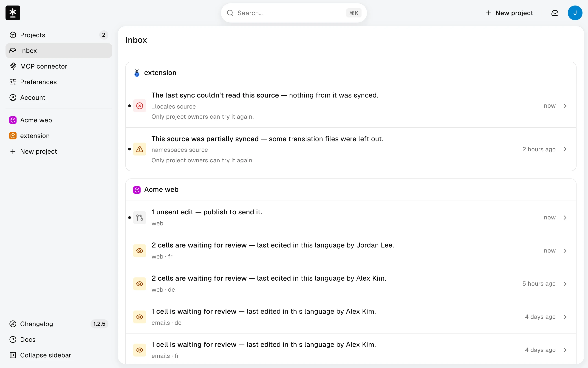Screen dimensions: 588x368
Task: Click '5 hours ago' timestamp
Action: [539, 284]
